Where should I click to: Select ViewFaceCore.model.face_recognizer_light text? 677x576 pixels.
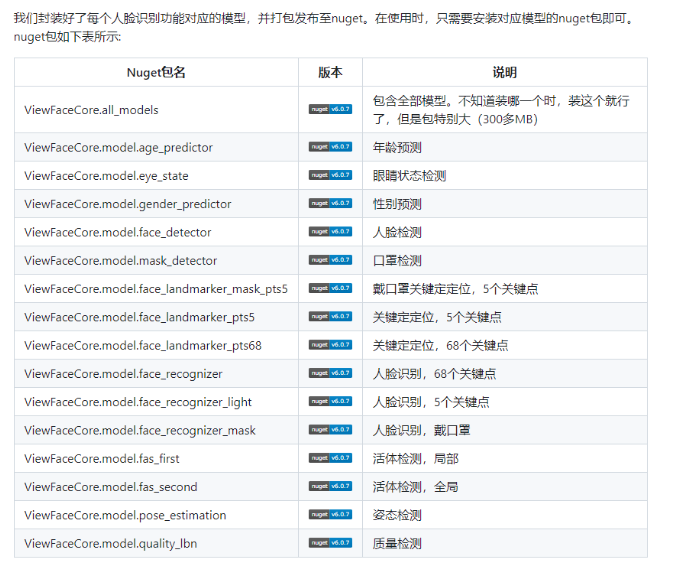coord(138,402)
